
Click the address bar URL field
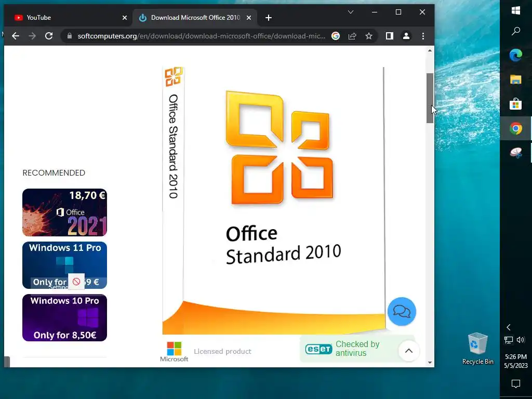pos(201,36)
